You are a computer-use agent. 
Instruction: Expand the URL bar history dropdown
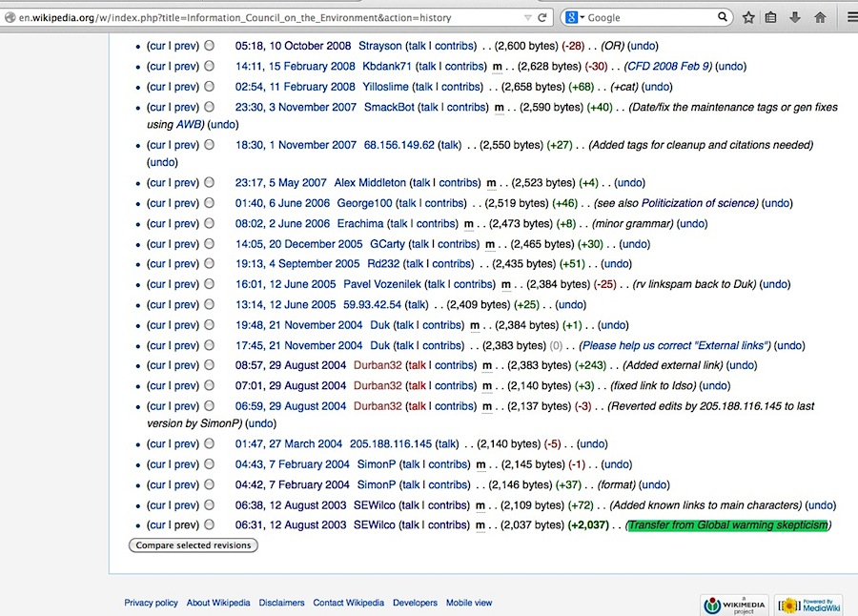point(528,17)
